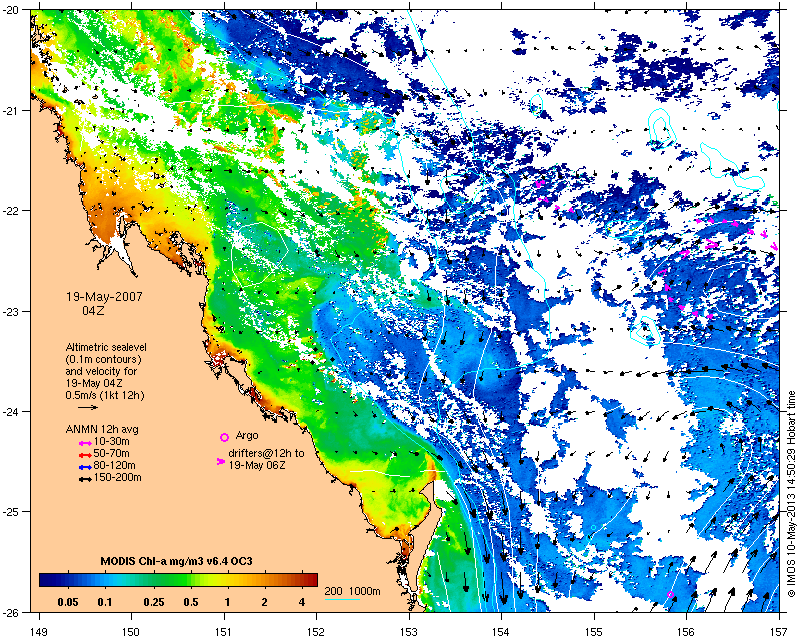
Task: Click the 0.5m/s velocity scale arrow
Action: pos(88,407)
